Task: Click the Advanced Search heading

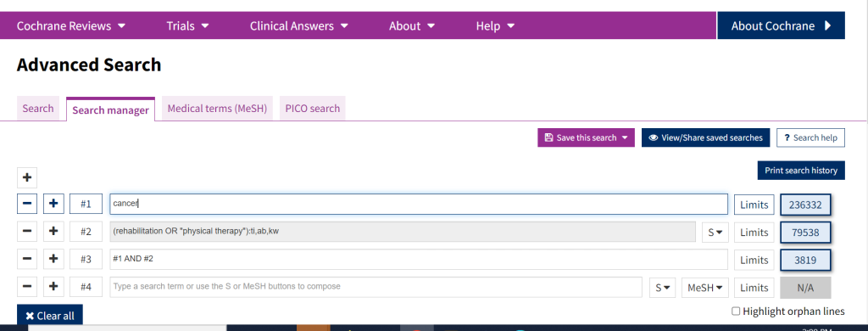Action: 88,65
